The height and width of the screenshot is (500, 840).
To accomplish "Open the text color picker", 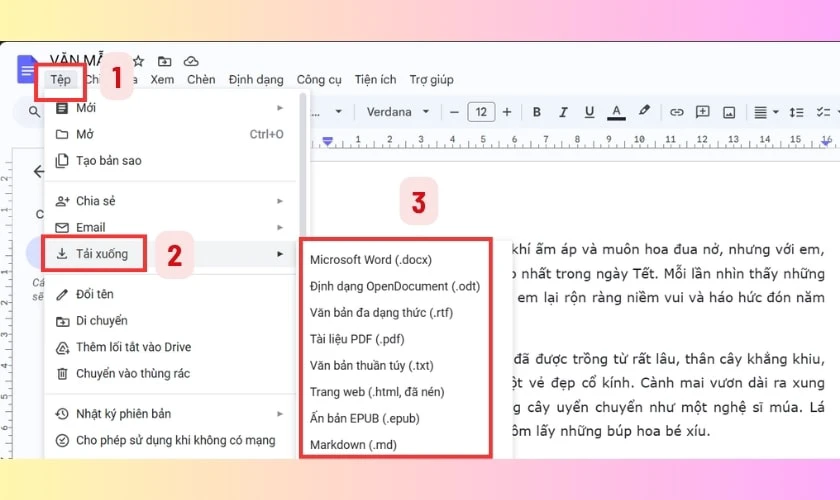I will (616, 112).
